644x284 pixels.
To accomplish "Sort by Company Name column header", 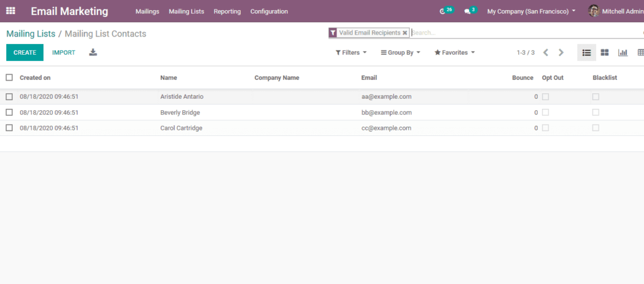I will click(x=277, y=77).
